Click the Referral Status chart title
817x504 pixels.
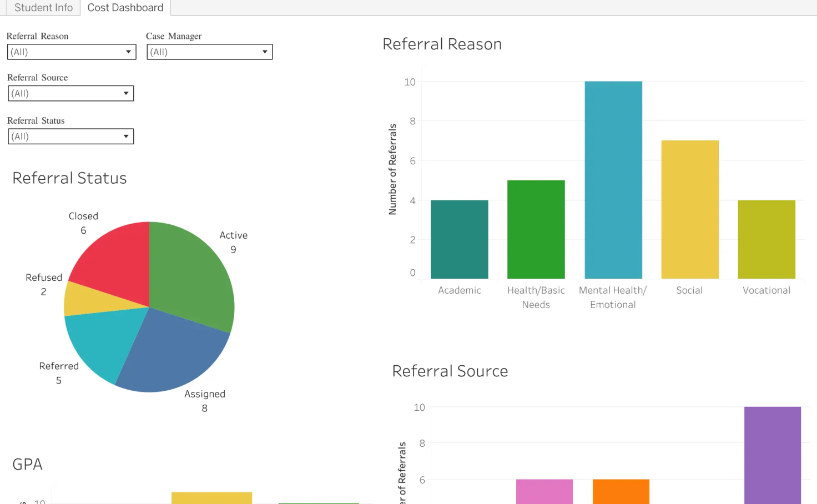[69, 178]
